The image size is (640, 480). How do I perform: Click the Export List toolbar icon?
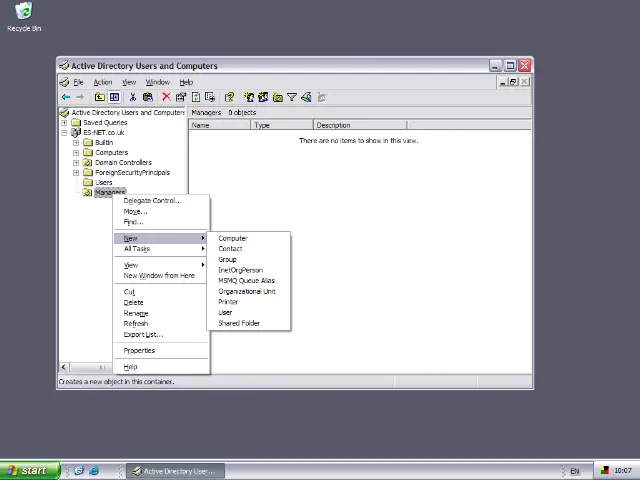pos(210,97)
